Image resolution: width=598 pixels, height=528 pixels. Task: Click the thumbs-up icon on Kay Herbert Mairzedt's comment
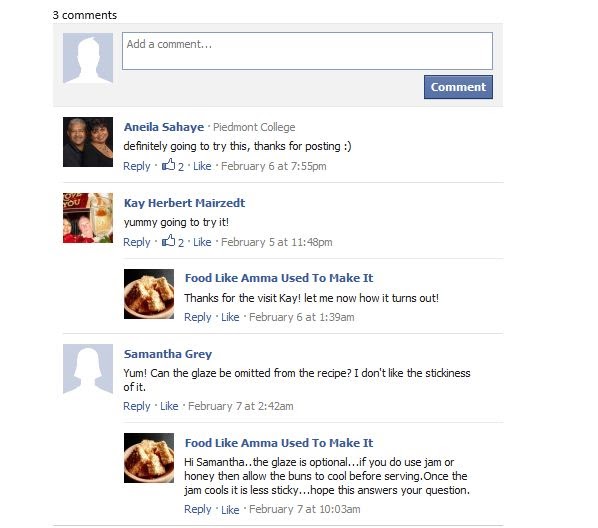[x=169, y=241]
